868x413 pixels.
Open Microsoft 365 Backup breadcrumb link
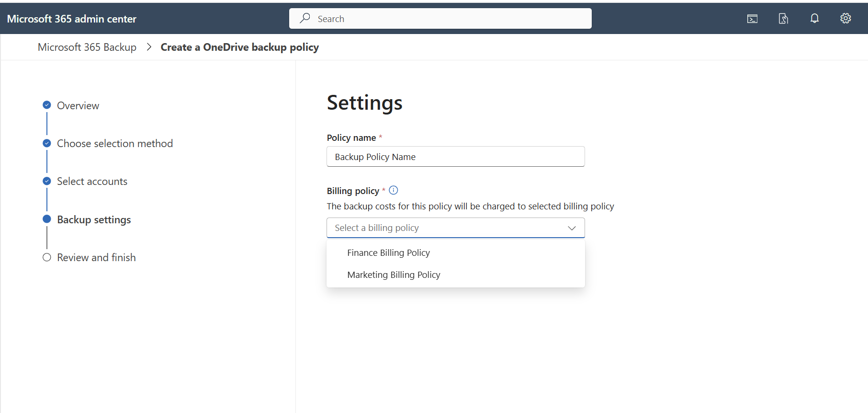tap(87, 47)
